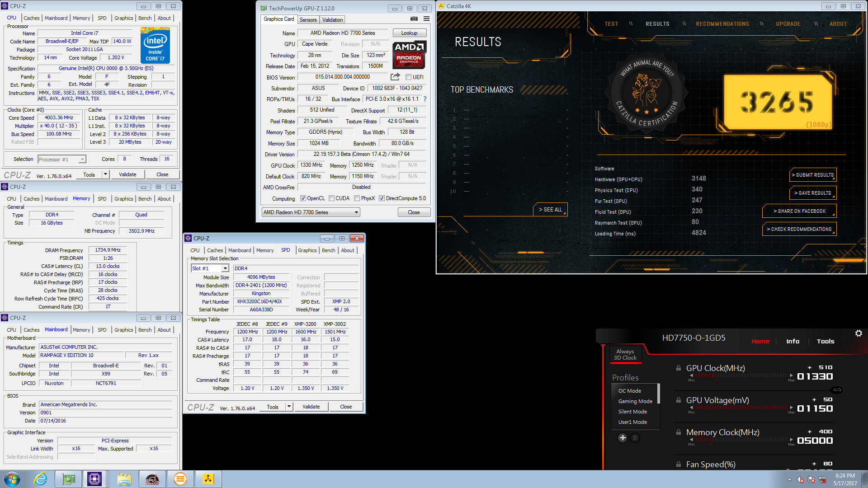The height and width of the screenshot is (488, 868).
Task: Click Lookup button in GPU-Z
Action: pos(409,33)
